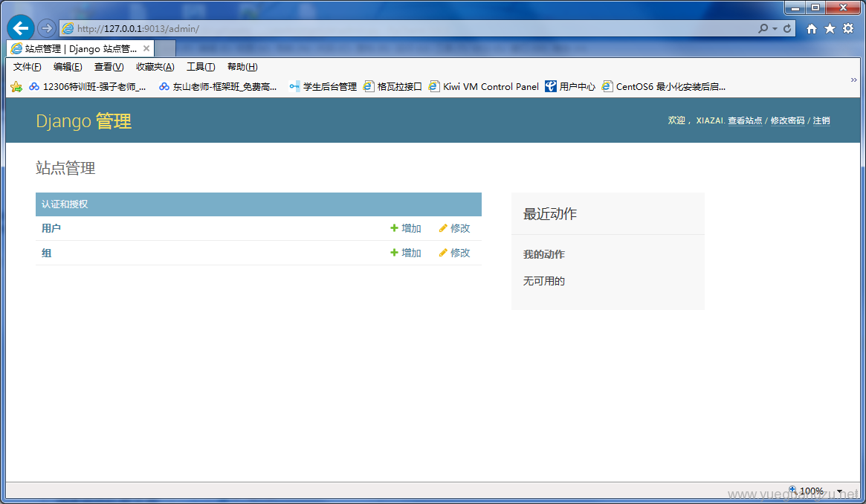The height and width of the screenshot is (504, 866).
Task: Open the 帮助(H) menu
Action: (242, 67)
